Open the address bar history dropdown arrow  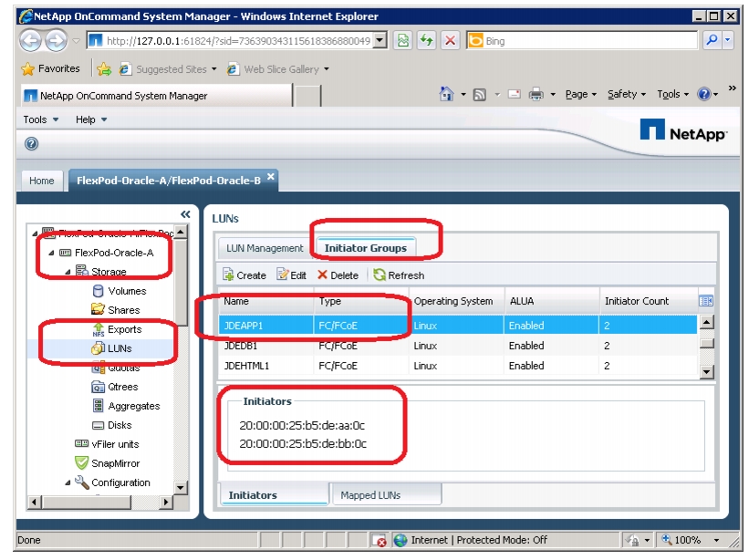click(x=380, y=40)
